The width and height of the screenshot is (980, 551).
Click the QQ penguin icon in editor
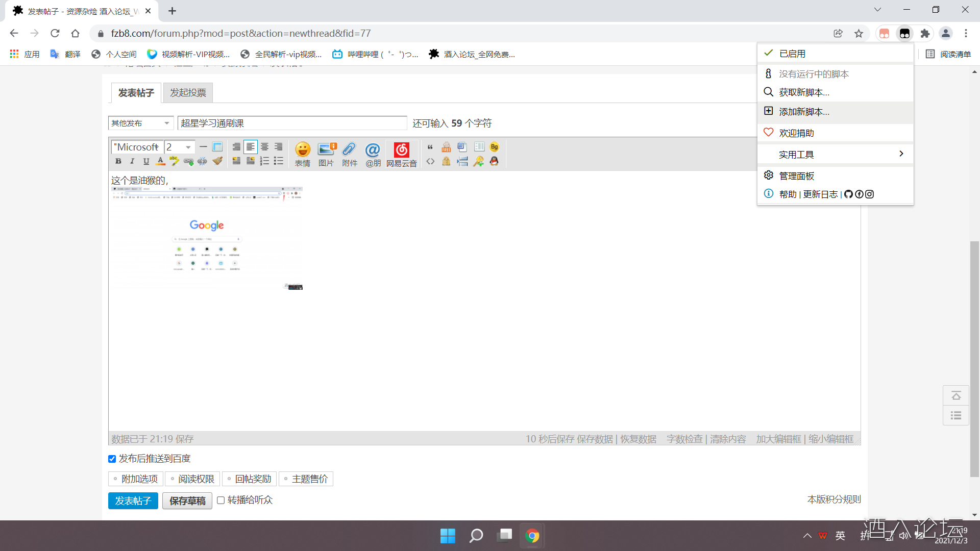494,161
